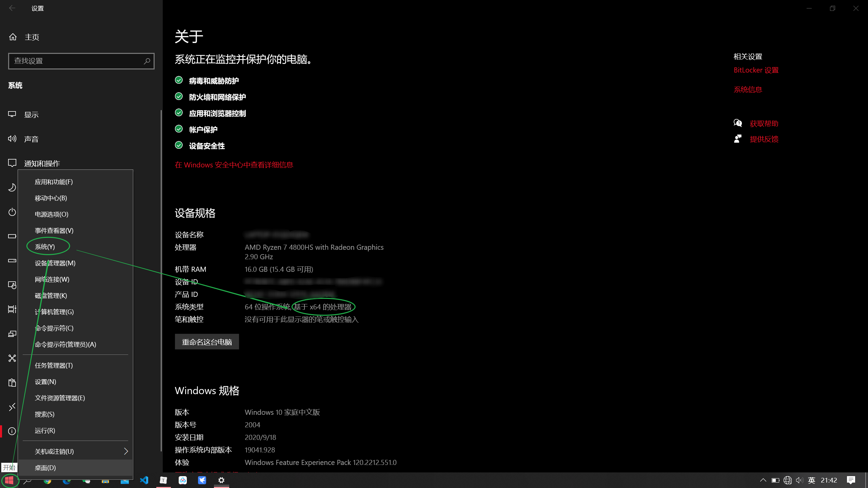Open the Action Center notification icon
Screen dimensions: 868x488
click(x=851, y=480)
